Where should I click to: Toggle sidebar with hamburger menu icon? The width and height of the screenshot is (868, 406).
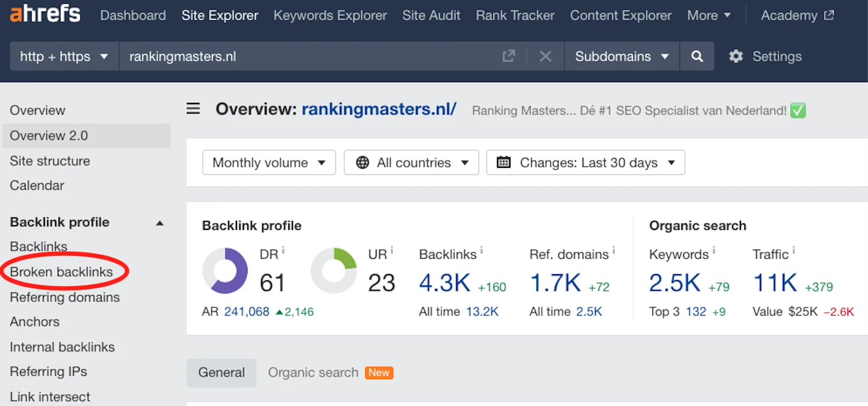(193, 109)
